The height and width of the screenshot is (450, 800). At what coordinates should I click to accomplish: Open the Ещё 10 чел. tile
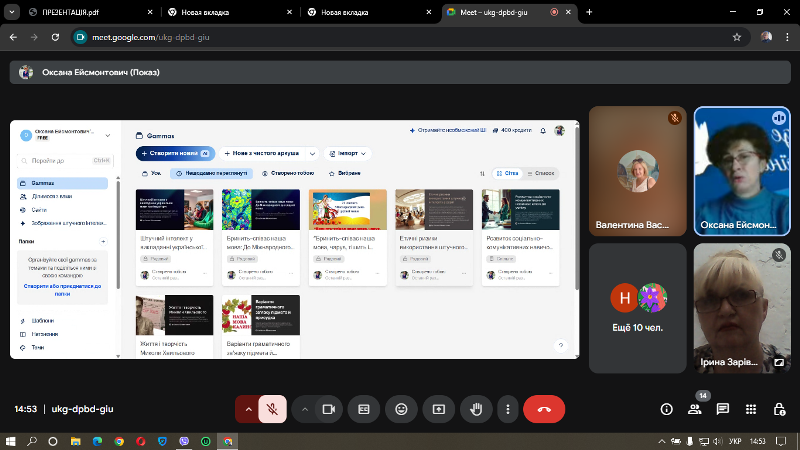click(638, 308)
